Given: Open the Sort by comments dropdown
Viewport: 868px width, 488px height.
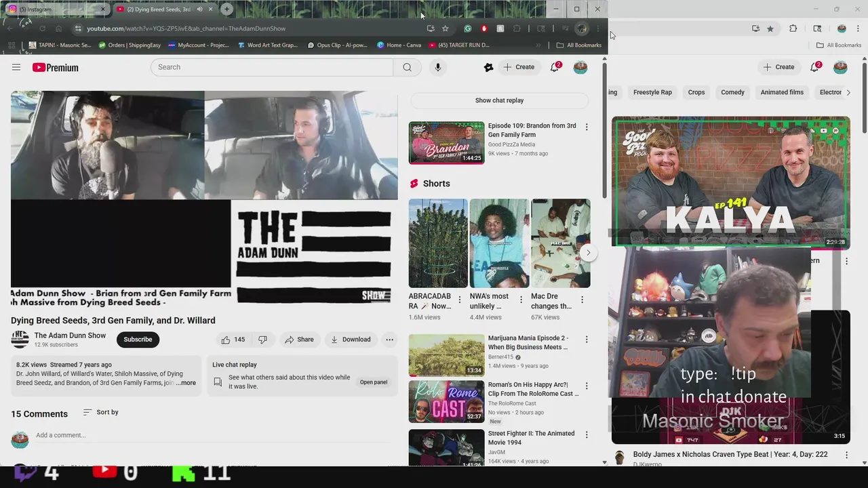Looking at the screenshot, I should 100,412.
